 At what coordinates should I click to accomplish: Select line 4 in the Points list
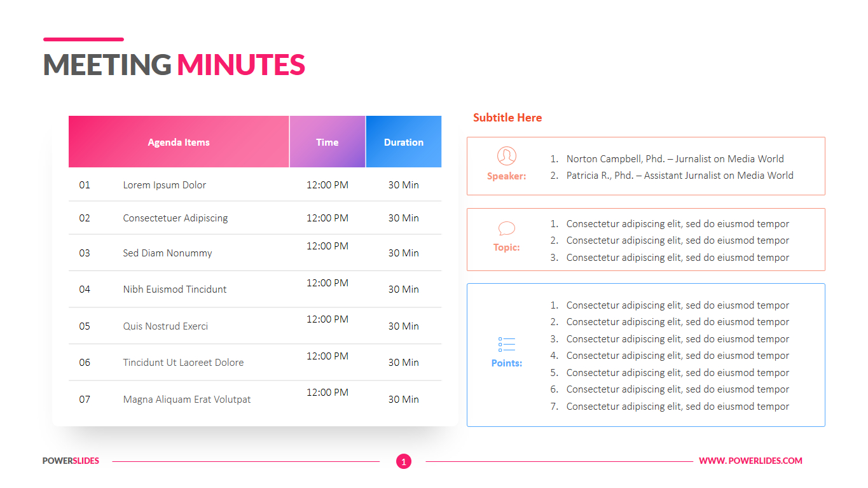pos(670,356)
